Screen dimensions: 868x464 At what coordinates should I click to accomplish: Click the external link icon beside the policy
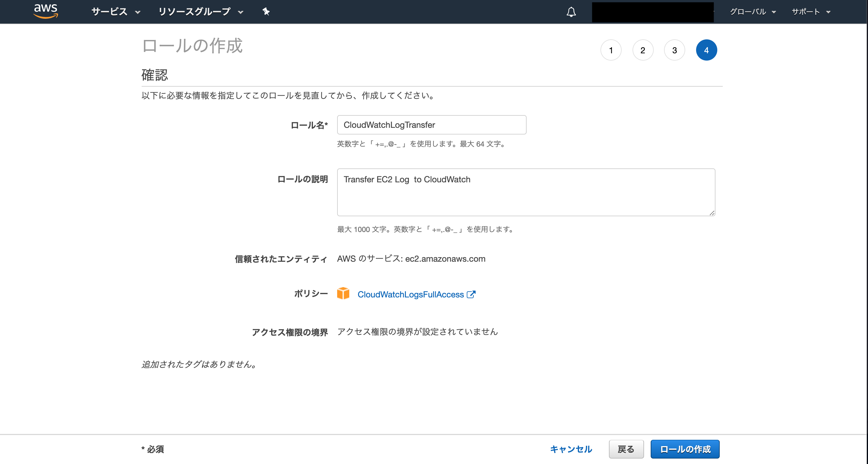point(471,294)
